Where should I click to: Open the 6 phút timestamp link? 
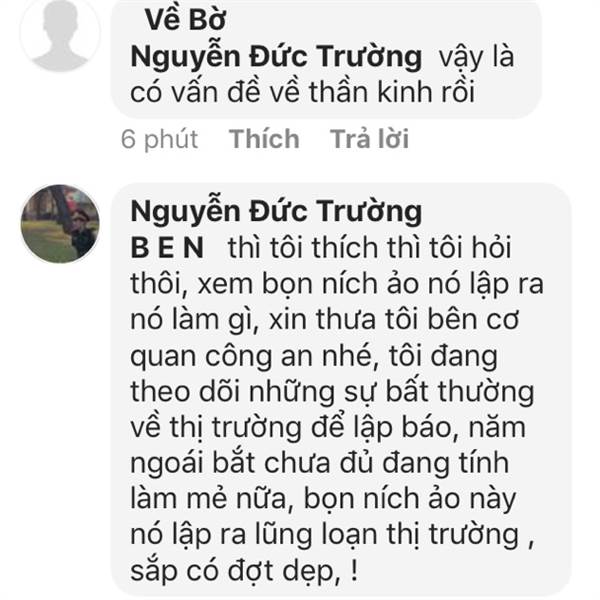click(159, 139)
